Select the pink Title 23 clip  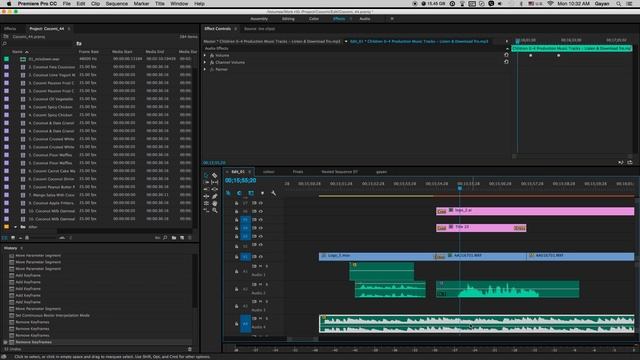[x=481, y=227]
